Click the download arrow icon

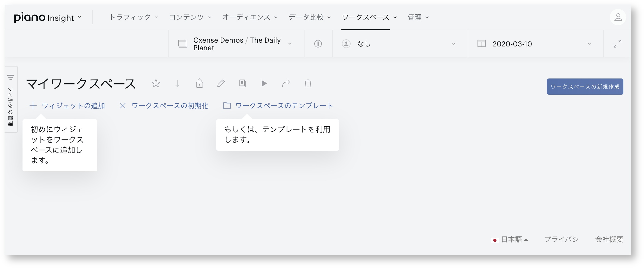pos(177,83)
